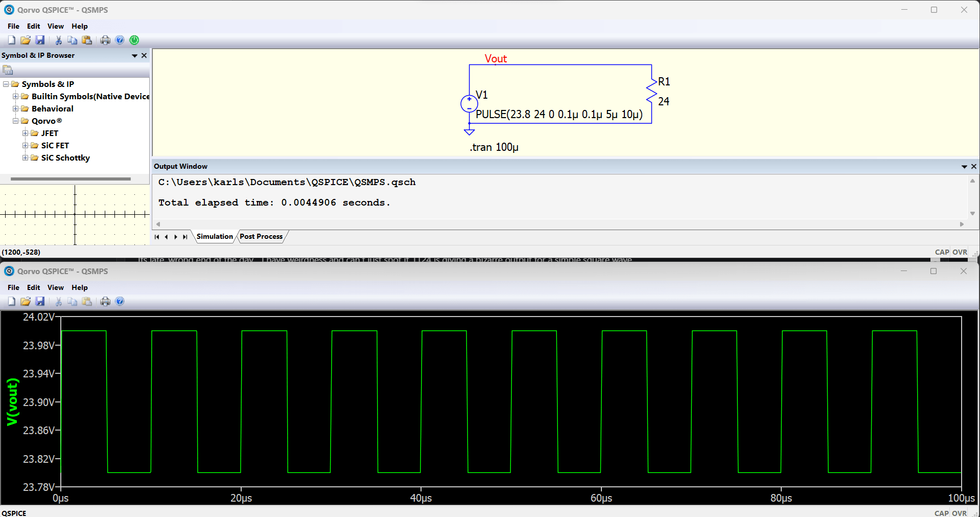The image size is (980, 517).
Task: Click New file icon in schematic window toolbar
Action: pyautogui.click(x=11, y=40)
